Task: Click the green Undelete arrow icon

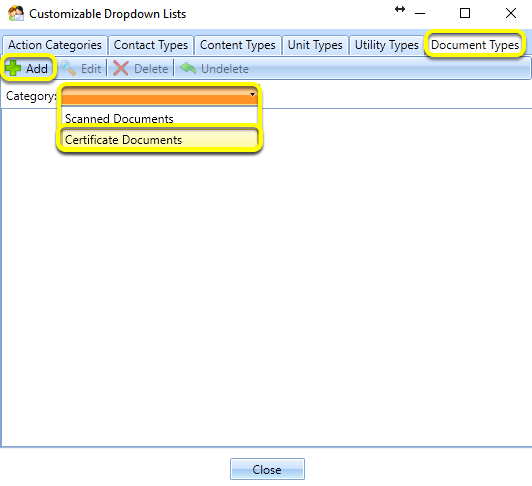Action: point(188,68)
